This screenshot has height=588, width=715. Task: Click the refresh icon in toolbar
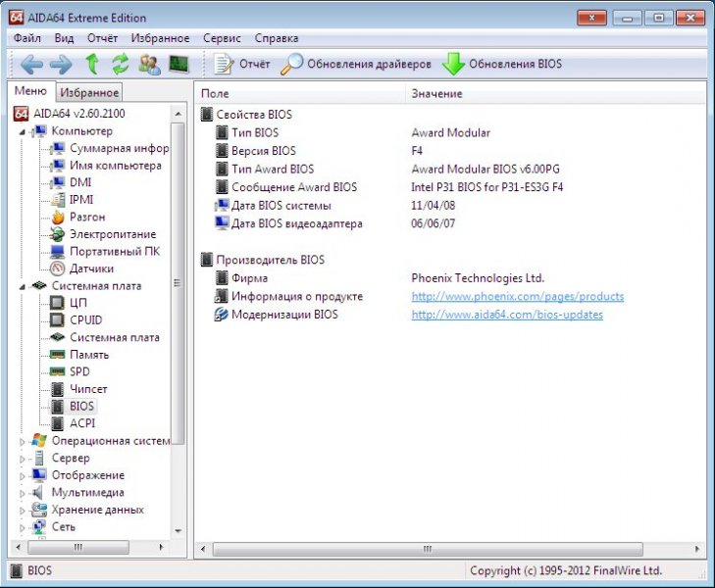[x=121, y=65]
